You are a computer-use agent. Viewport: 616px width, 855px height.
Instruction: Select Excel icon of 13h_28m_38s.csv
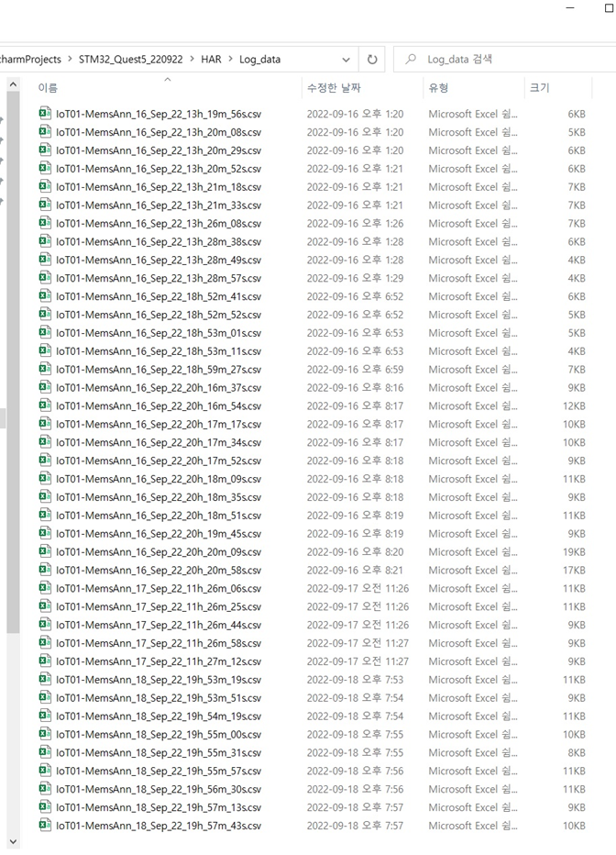pyautogui.click(x=45, y=241)
